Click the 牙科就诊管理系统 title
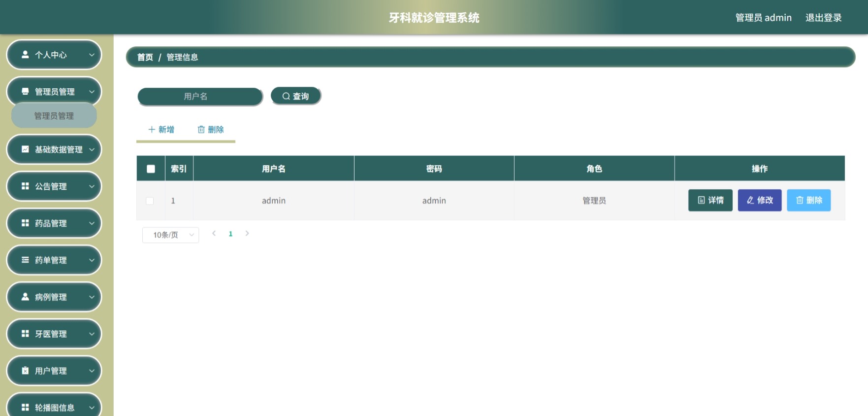The width and height of the screenshot is (868, 416). tap(434, 18)
